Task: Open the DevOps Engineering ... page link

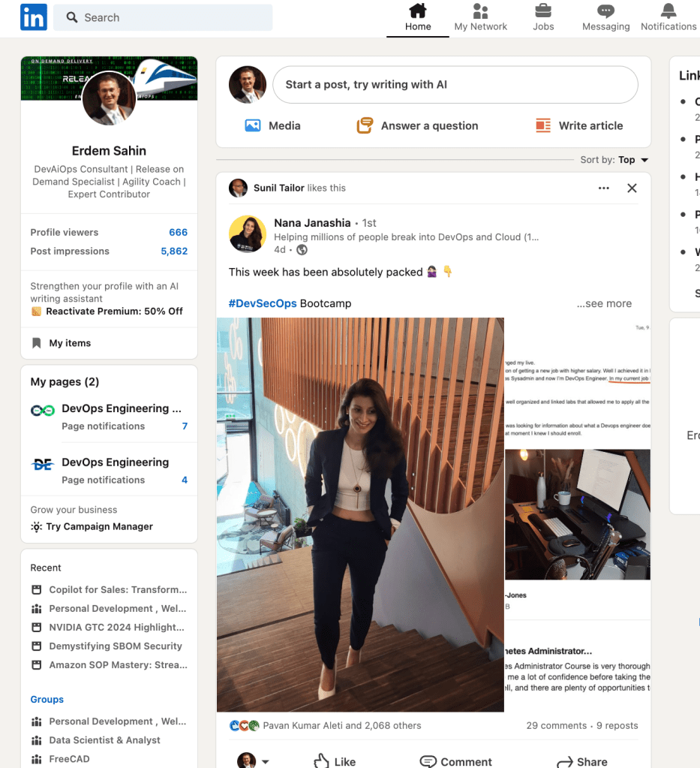Action: click(x=122, y=408)
